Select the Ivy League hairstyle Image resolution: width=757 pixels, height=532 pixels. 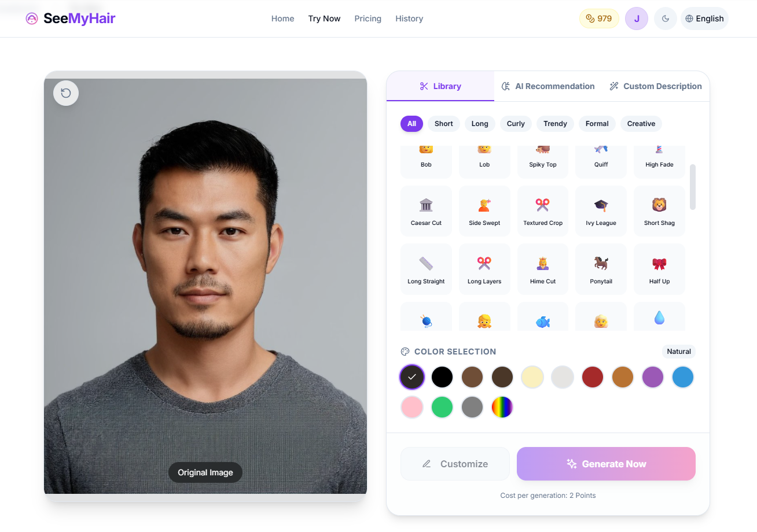[x=601, y=210]
